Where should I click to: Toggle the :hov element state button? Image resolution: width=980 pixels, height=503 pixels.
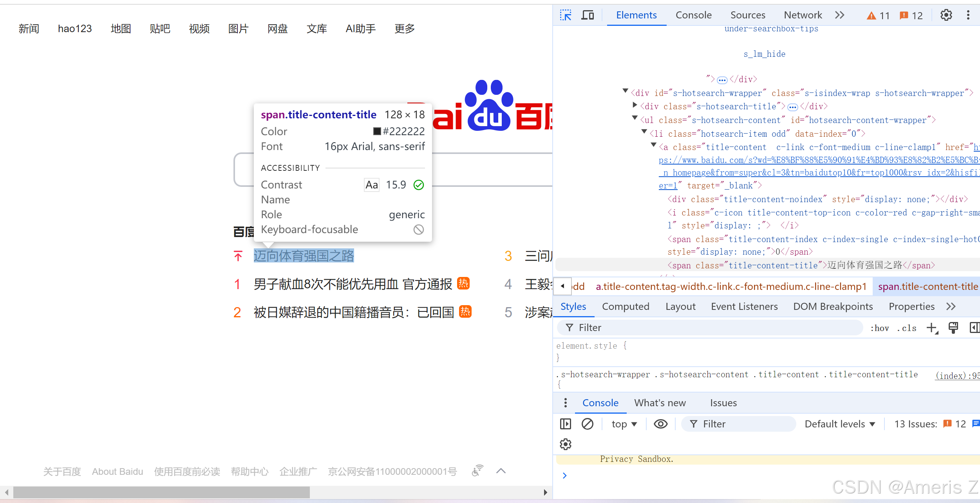point(879,328)
